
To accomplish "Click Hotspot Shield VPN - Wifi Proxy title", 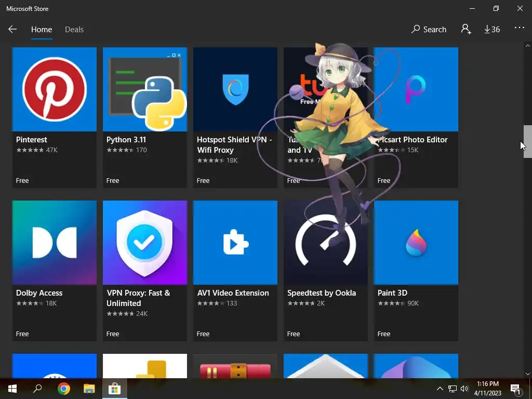I will 234,144.
